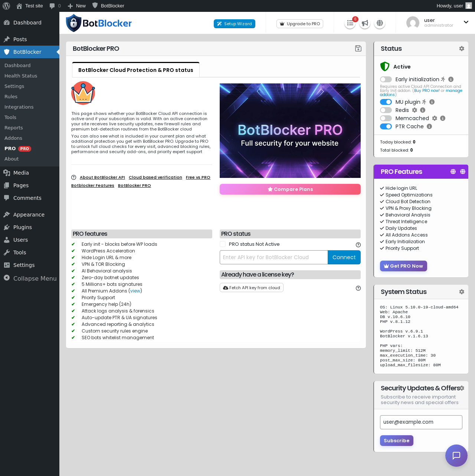Open Rules in BotBlocker submenu
The height and width of the screenshot is (476, 475).
(x=11, y=96)
